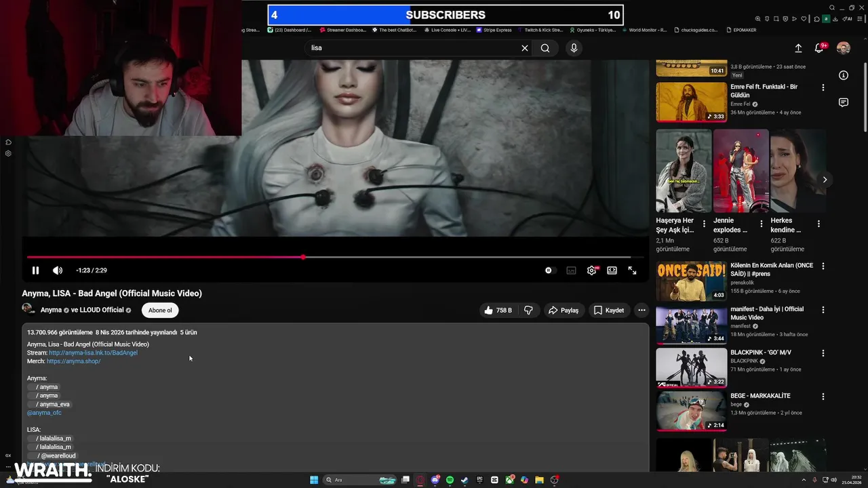Start voice search with microphone

coord(574,48)
